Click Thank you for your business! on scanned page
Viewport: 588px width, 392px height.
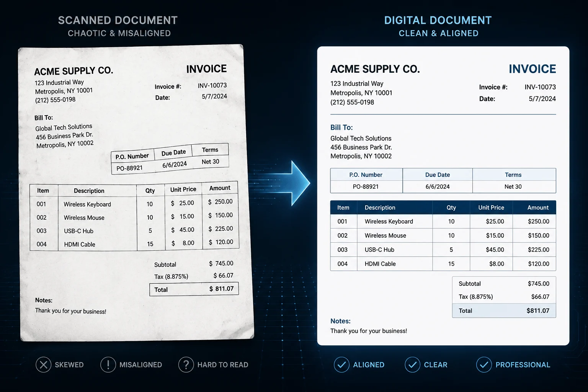point(71,311)
